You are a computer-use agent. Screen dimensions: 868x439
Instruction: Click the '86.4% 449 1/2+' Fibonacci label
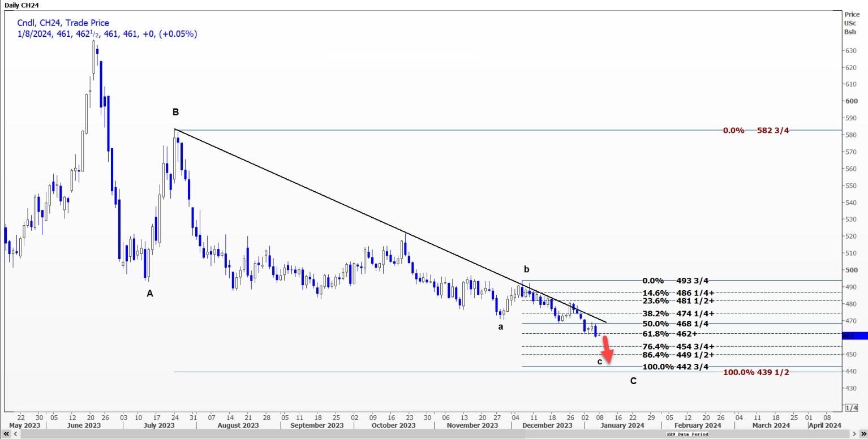coord(678,355)
